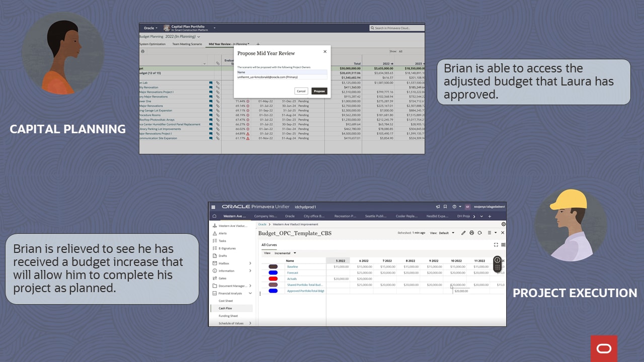
Task: Open the Unifier home icon tab
Action: click(x=214, y=216)
